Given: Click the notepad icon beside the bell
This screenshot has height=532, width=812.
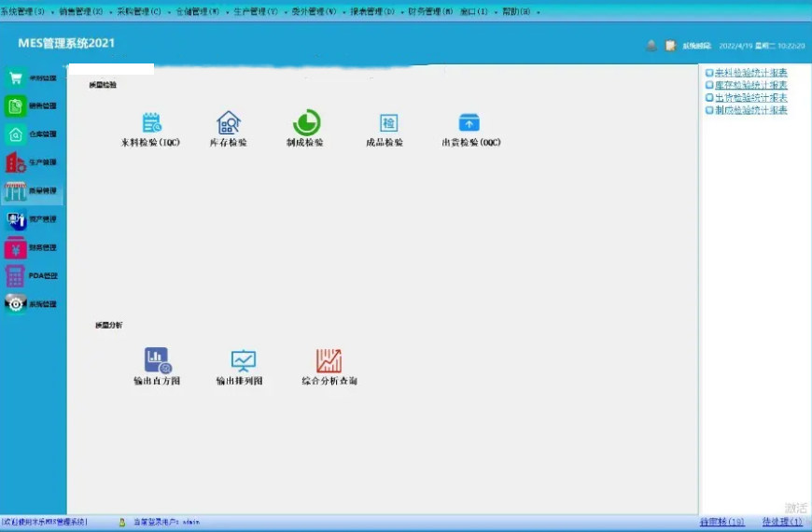Looking at the screenshot, I should [x=671, y=46].
